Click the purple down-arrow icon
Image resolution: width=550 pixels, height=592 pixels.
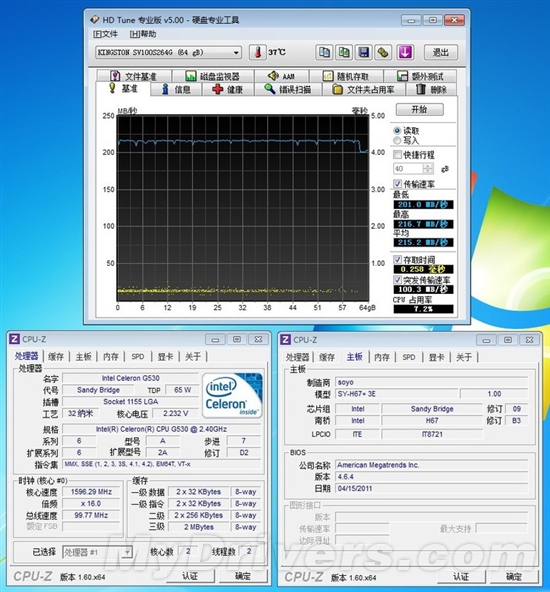(405, 52)
